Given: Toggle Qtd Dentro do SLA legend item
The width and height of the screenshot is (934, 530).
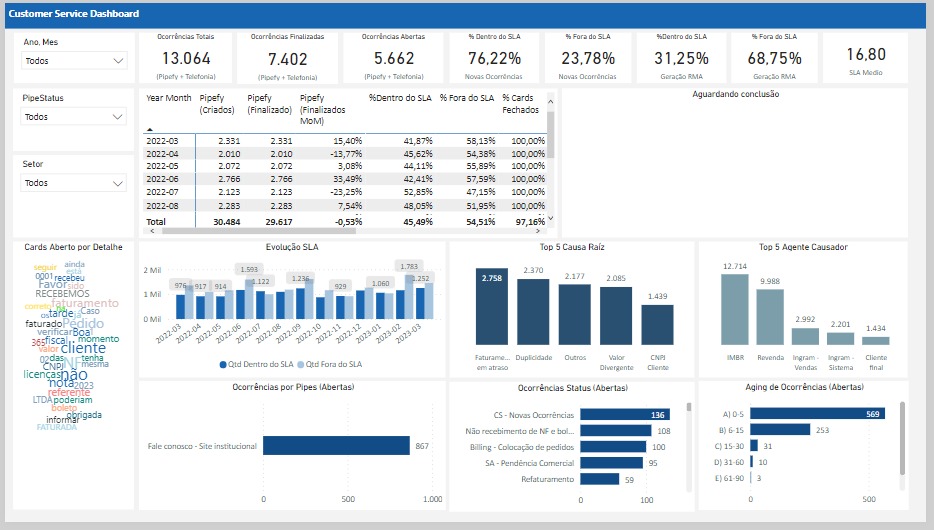Looking at the screenshot, I should (x=257, y=364).
